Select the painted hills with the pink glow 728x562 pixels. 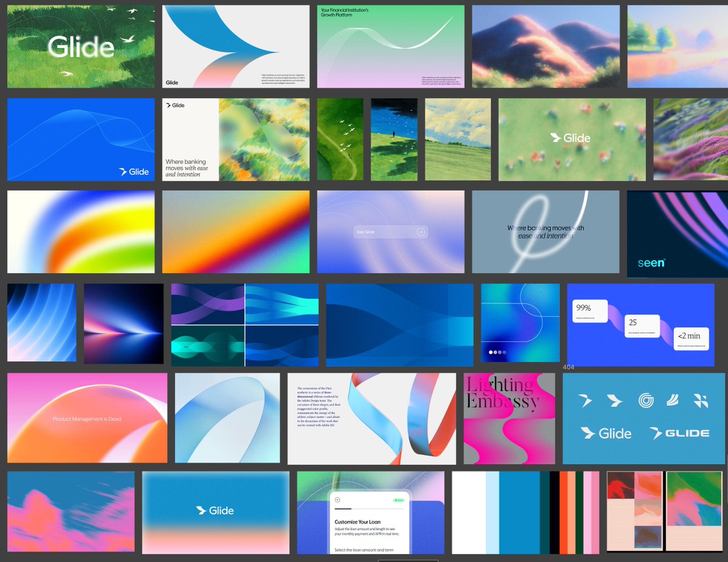(546, 47)
